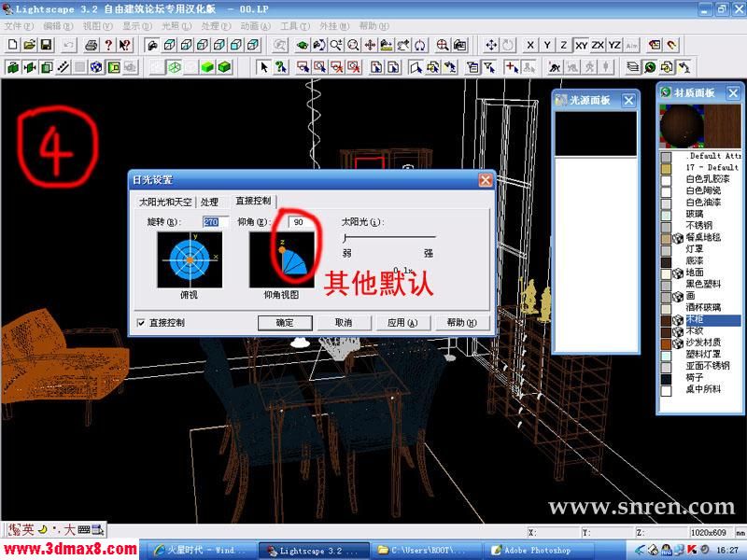Close the 光源面板 panel

point(628,101)
